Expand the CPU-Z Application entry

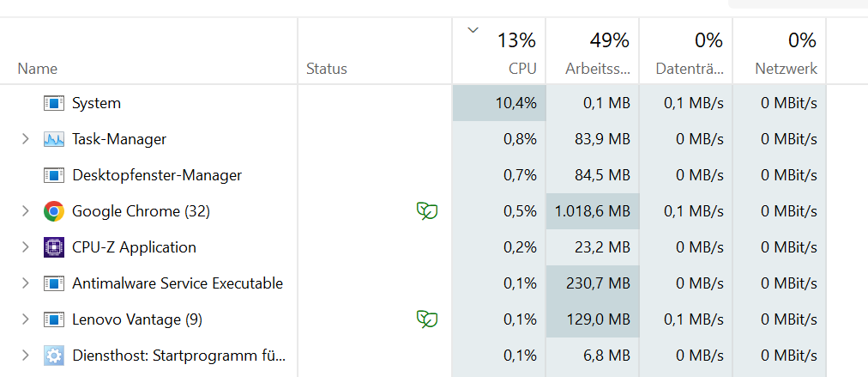click(26, 247)
